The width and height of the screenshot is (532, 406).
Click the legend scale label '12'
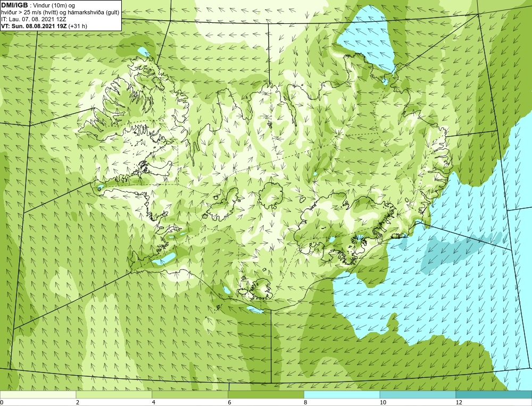[x=459, y=402]
